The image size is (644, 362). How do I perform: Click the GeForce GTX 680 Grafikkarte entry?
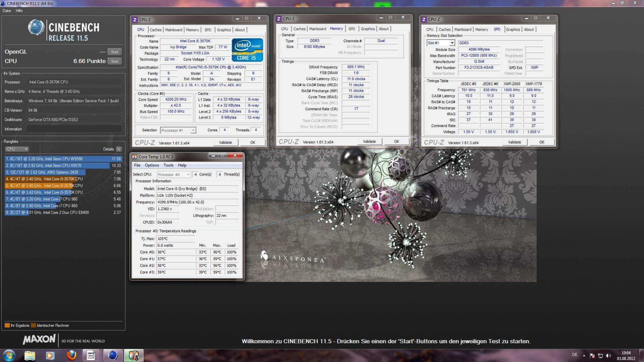(x=74, y=120)
